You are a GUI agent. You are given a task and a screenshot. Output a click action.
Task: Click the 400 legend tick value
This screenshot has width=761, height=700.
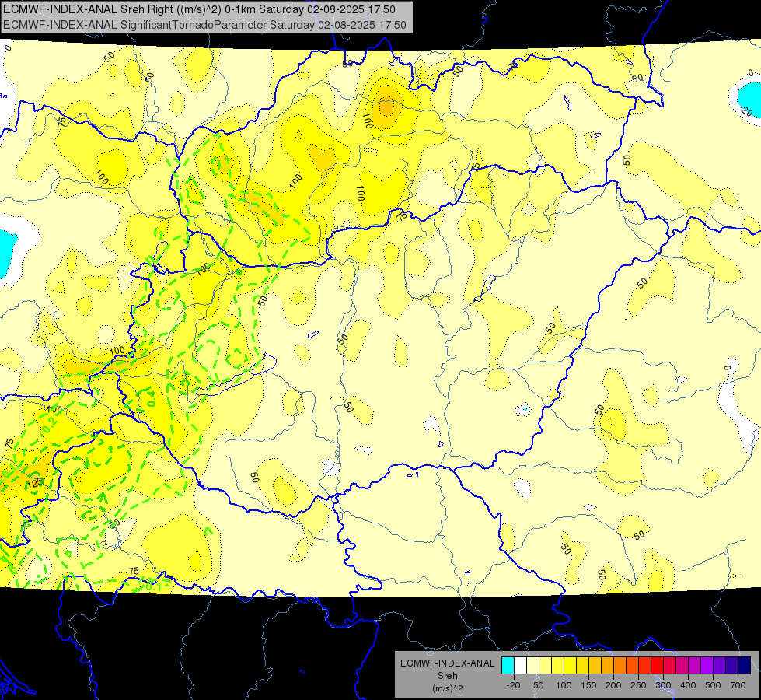(688, 685)
